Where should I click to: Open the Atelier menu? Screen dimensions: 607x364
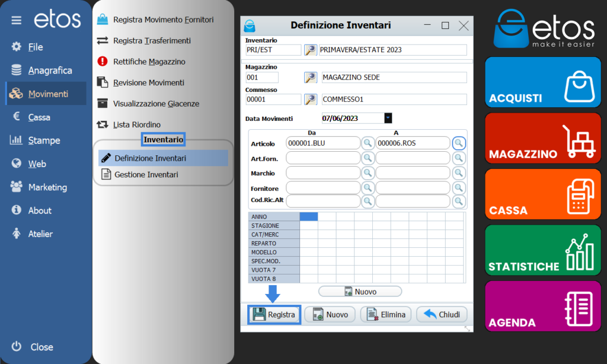point(40,234)
